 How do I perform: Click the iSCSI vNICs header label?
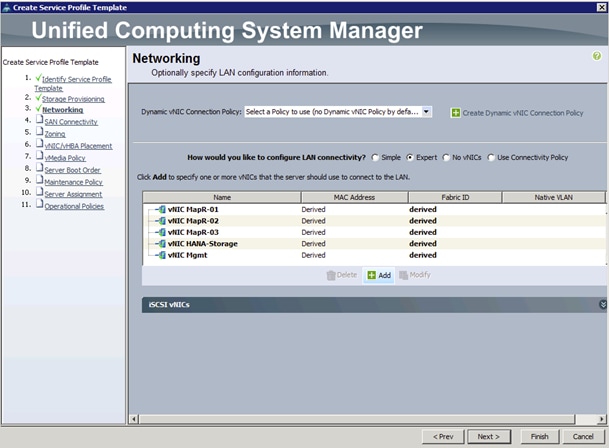(x=169, y=305)
